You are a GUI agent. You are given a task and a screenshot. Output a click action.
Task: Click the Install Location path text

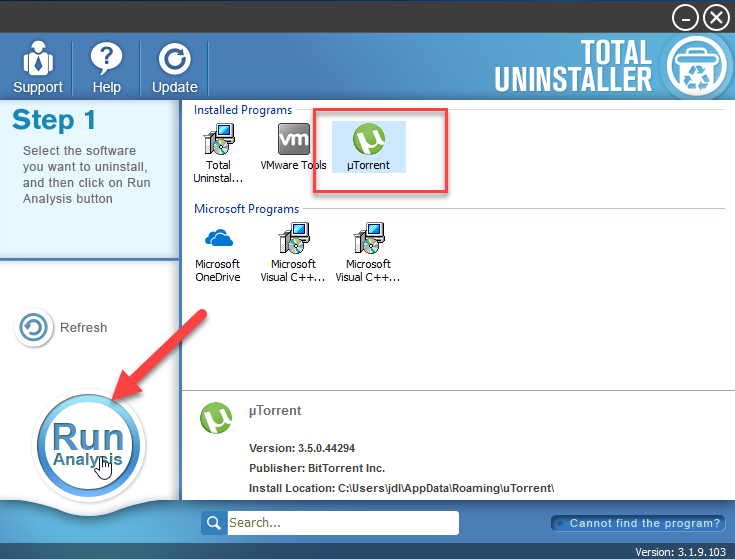[401, 488]
